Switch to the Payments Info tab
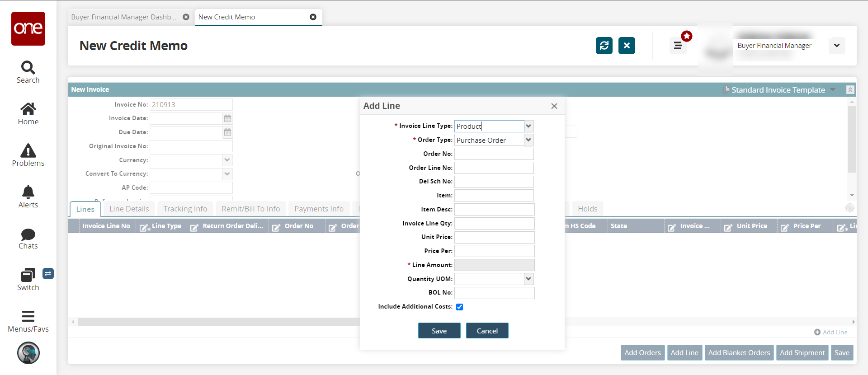Image resolution: width=868 pixels, height=375 pixels. 319,209
